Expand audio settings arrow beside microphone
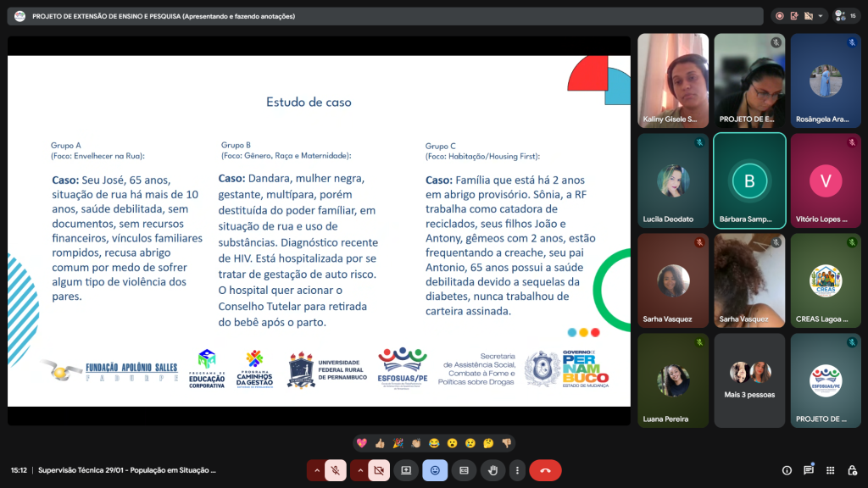 316,470
